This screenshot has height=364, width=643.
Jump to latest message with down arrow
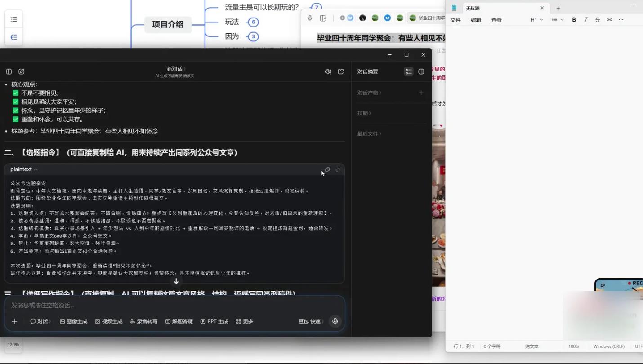coord(176,281)
